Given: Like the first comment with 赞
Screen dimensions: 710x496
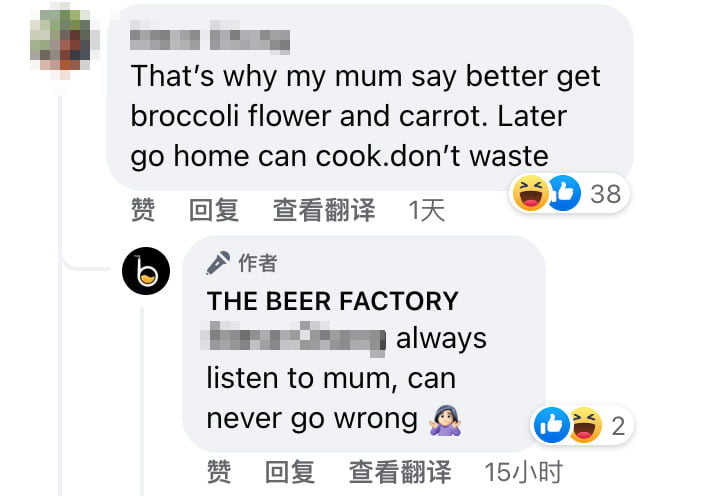Looking at the screenshot, I should [143, 210].
